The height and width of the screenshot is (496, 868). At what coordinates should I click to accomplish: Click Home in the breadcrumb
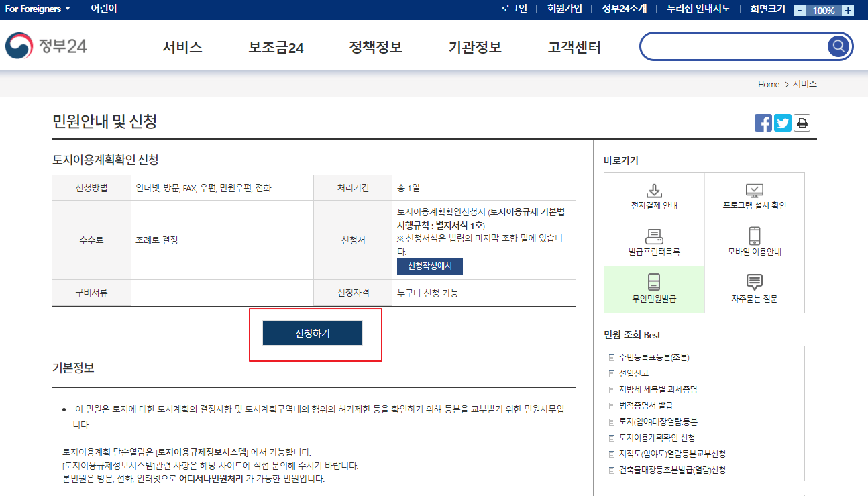click(x=769, y=85)
